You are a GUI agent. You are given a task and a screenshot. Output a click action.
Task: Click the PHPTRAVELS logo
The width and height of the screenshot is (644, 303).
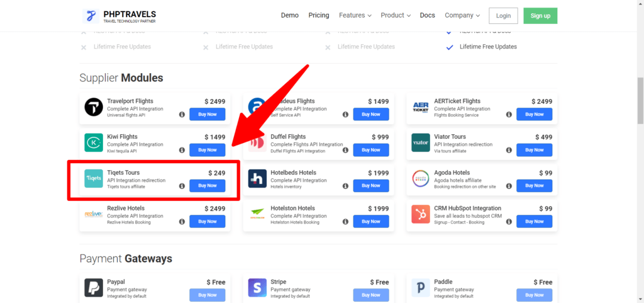tap(119, 16)
